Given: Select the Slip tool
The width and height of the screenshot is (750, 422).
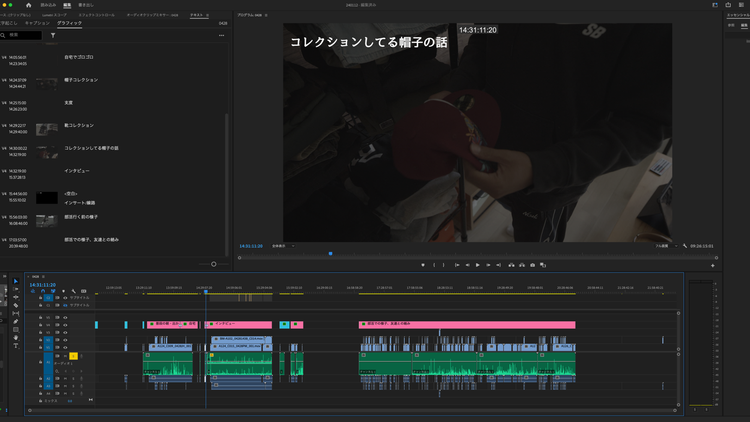Looking at the screenshot, I should tap(16, 313).
